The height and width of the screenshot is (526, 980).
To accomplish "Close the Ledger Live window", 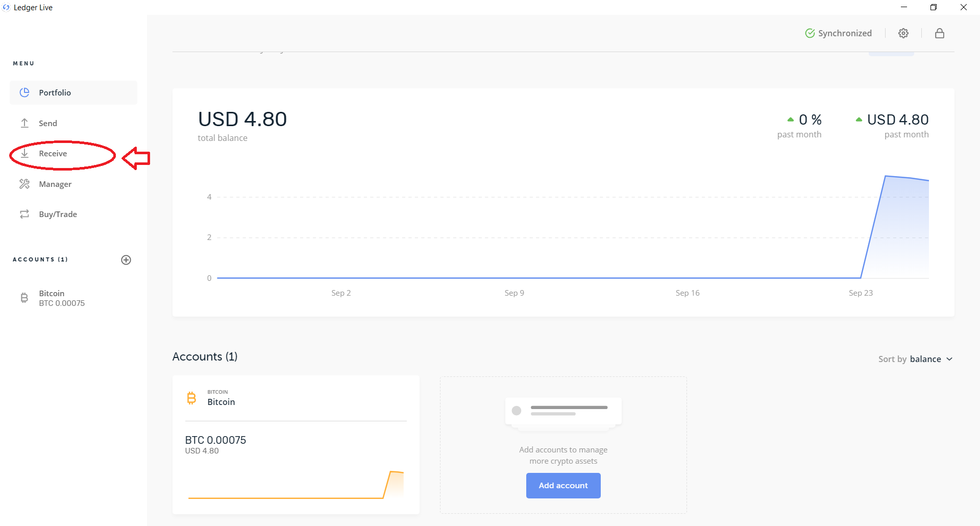I will [x=964, y=7].
